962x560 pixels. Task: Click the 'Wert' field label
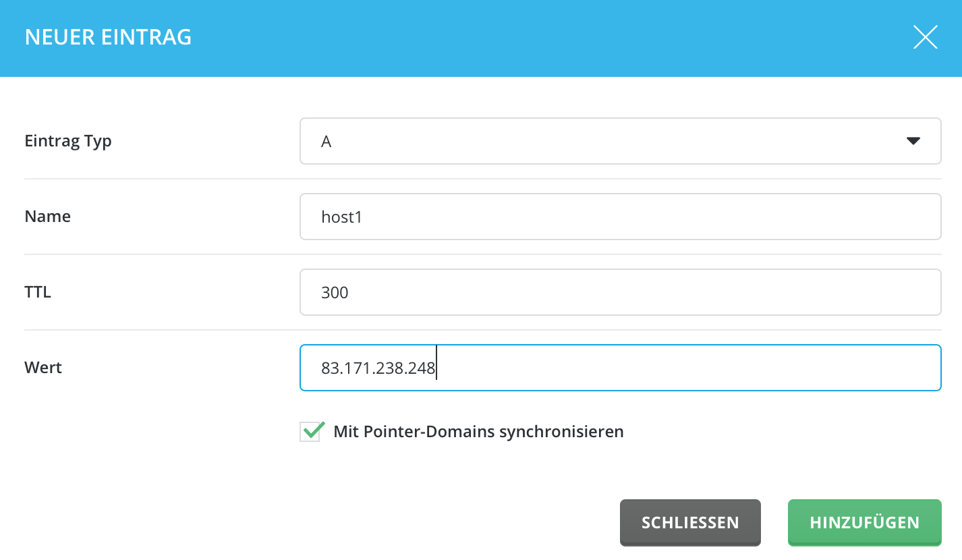(x=43, y=368)
